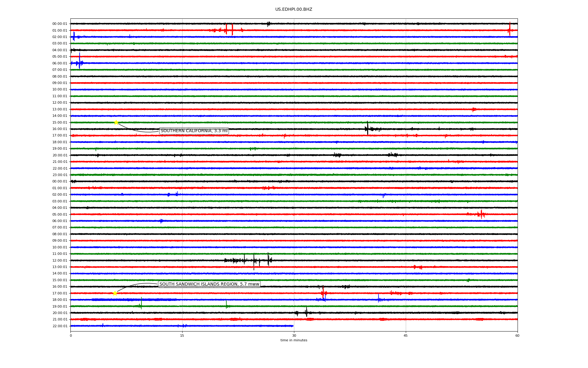This screenshot has height=368, width=588.
Task: Click the red spikes on the first 01:00:01 trace
Action: pos(229,30)
